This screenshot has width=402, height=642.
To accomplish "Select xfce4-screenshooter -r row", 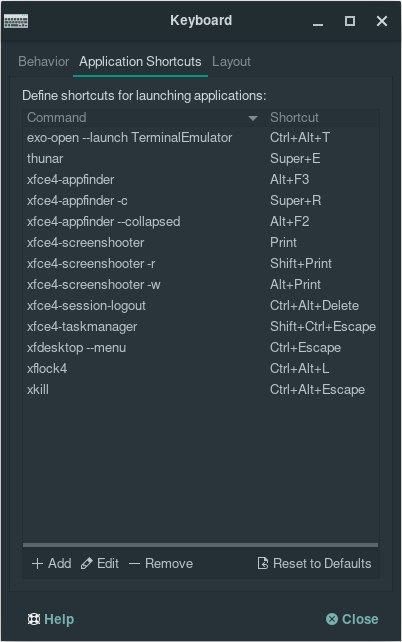I will (201, 264).
